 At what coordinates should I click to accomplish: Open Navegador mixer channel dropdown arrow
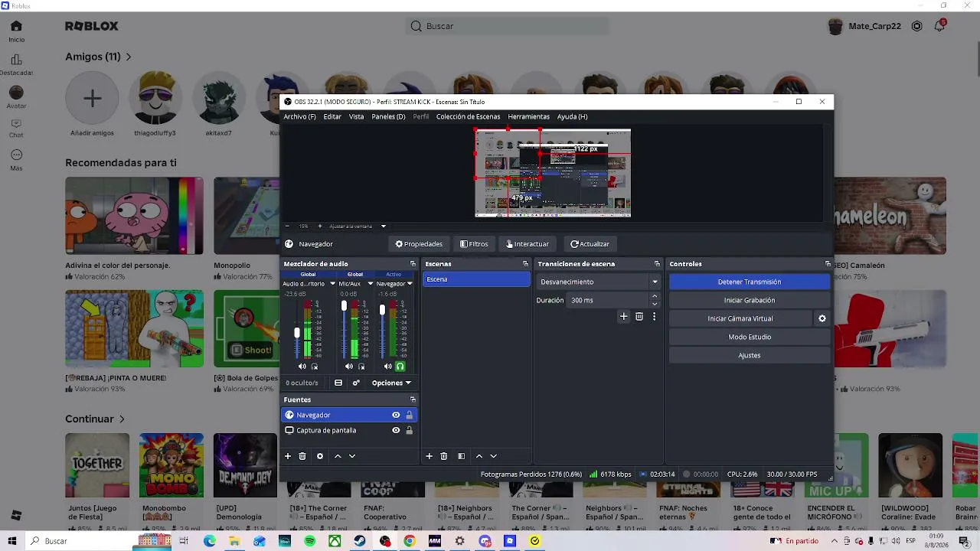coord(410,284)
